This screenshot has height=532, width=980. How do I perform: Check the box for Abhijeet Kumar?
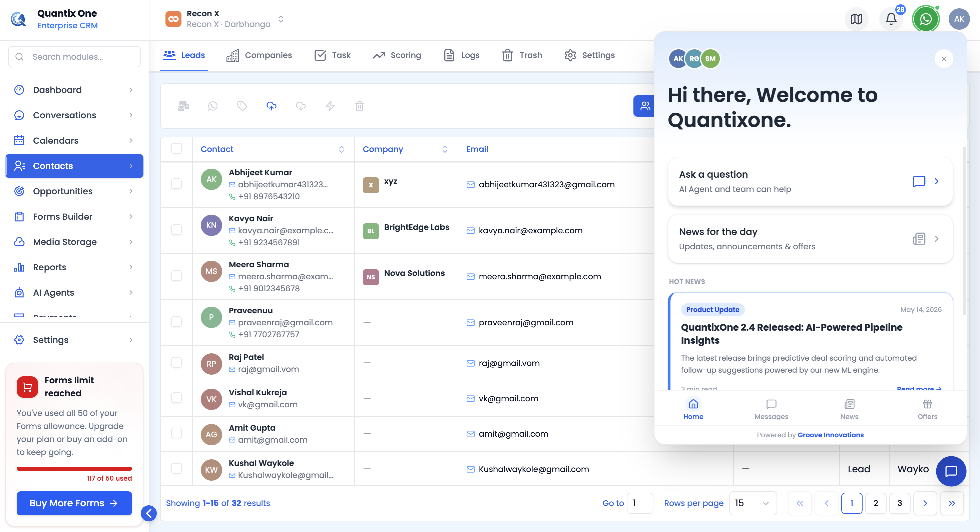click(x=176, y=184)
